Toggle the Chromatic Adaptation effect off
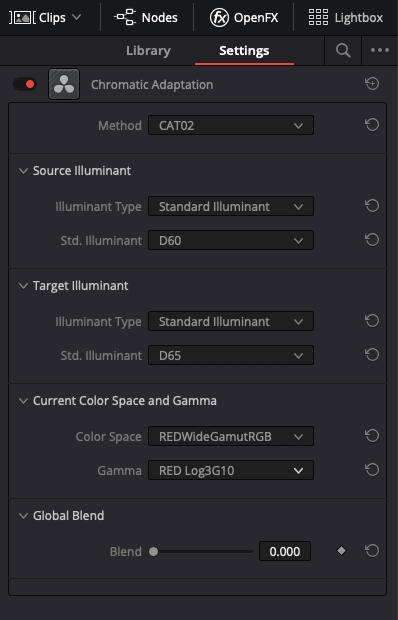This screenshot has height=620, width=398. [25, 84]
